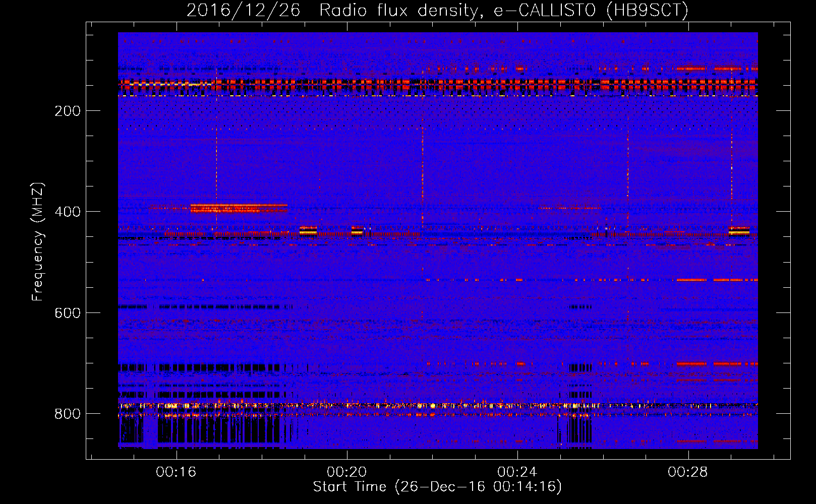The image size is (816, 504).
Task: Click the 00:24 time tick label
Action: (x=517, y=472)
